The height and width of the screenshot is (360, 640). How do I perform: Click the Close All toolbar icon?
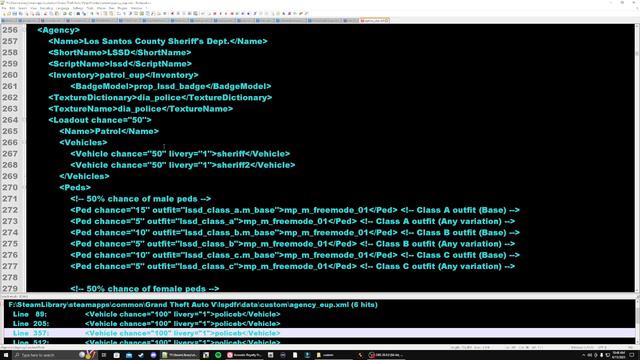tap(32, 13)
